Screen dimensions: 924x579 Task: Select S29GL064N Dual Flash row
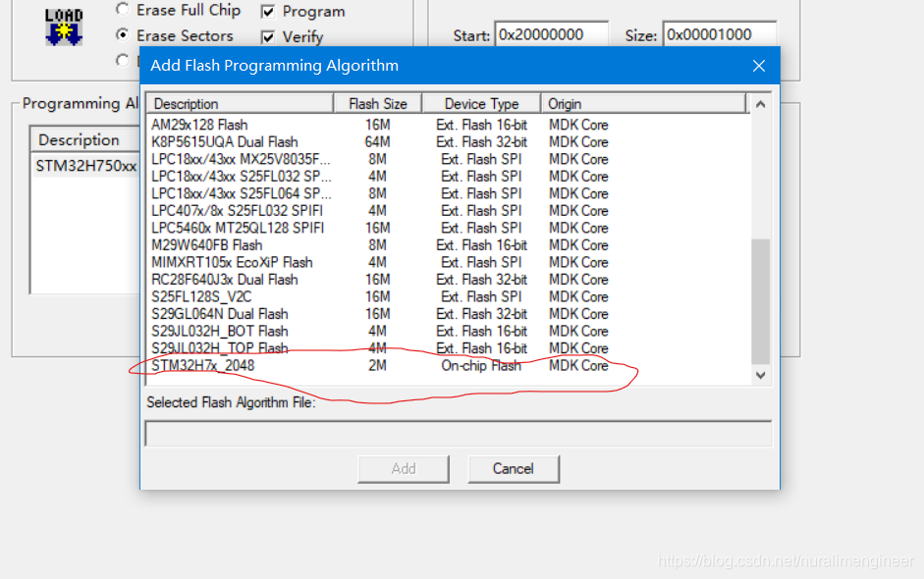tap(449, 314)
